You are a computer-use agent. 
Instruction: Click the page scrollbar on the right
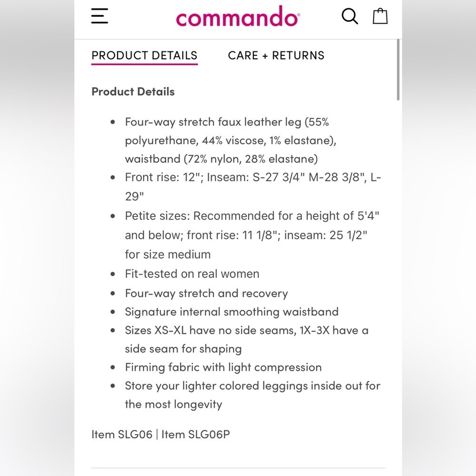coord(398,69)
